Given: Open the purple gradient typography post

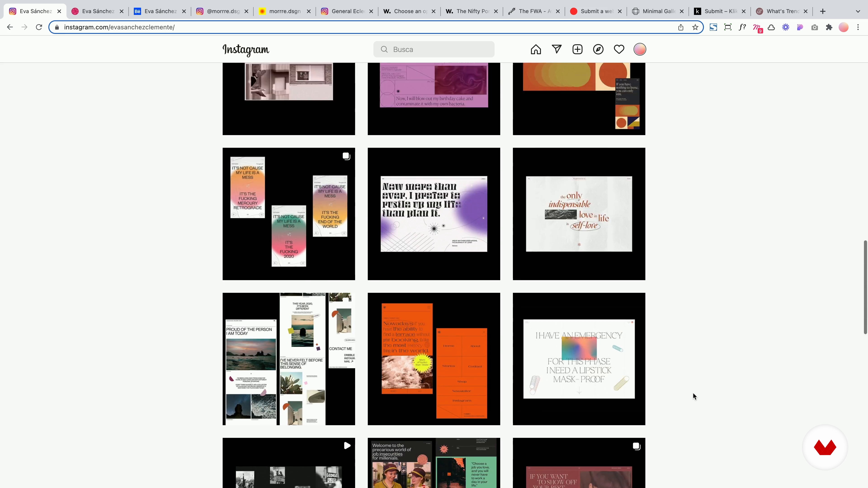Looking at the screenshot, I should [x=434, y=214].
